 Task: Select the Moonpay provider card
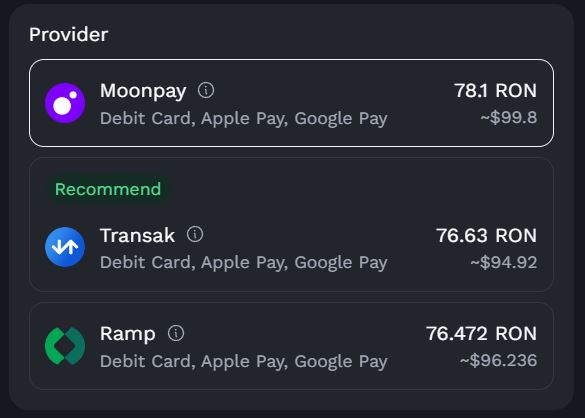tap(291, 103)
